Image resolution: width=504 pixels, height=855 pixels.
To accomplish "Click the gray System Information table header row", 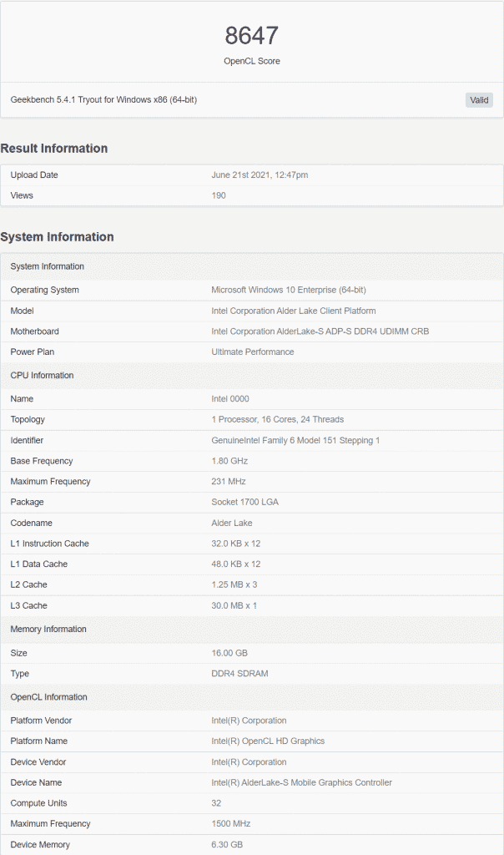I will (x=252, y=266).
